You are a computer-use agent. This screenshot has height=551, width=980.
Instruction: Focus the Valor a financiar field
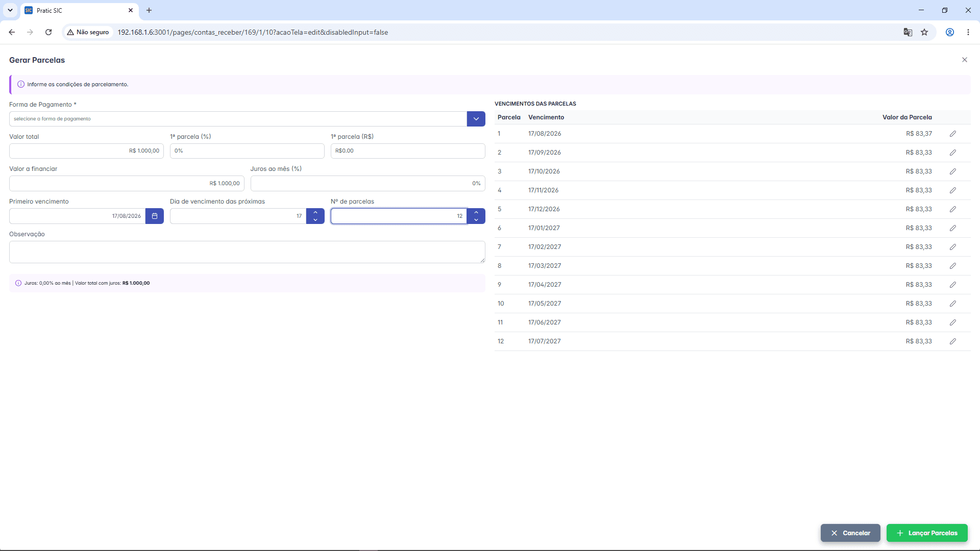(x=127, y=184)
